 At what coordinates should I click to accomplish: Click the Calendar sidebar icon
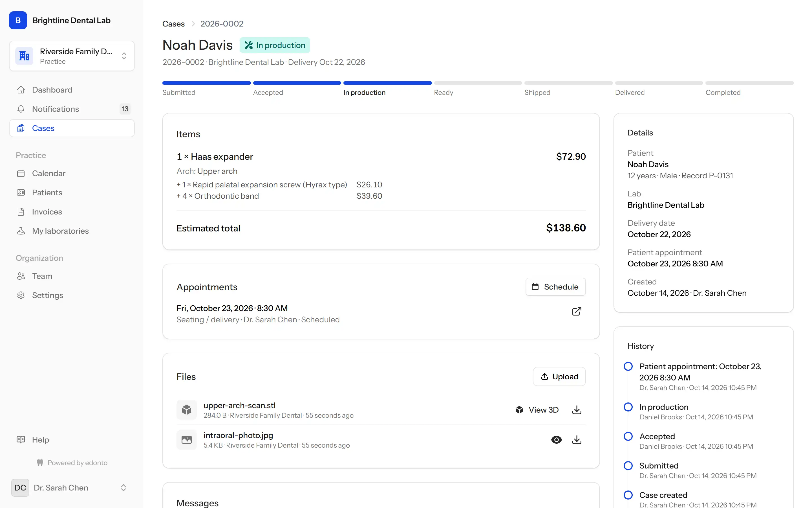[21, 173]
